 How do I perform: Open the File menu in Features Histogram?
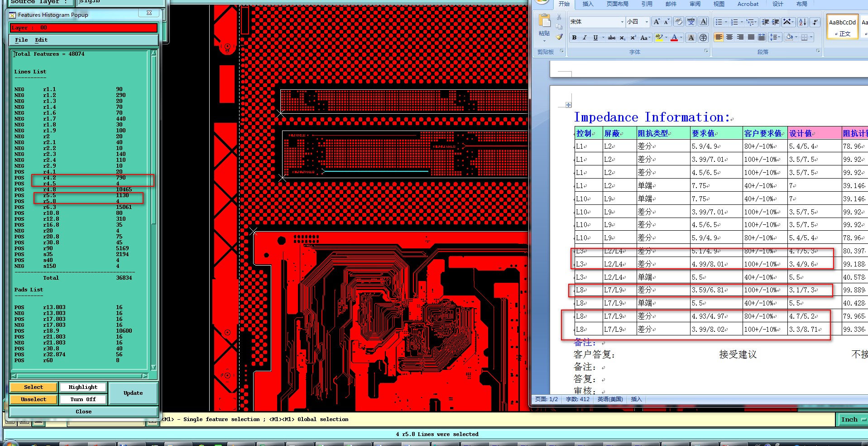(21, 40)
